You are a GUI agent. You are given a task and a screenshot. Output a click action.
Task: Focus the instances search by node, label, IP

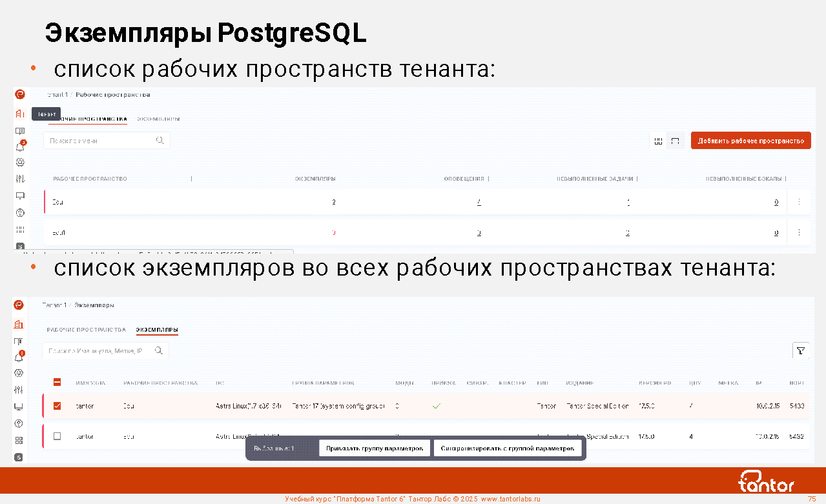tap(97, 350)
